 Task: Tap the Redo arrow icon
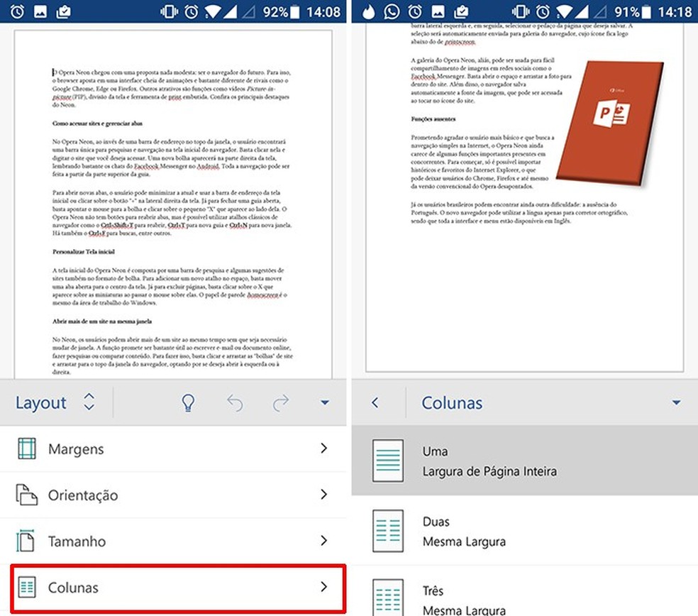coord(281,402)
